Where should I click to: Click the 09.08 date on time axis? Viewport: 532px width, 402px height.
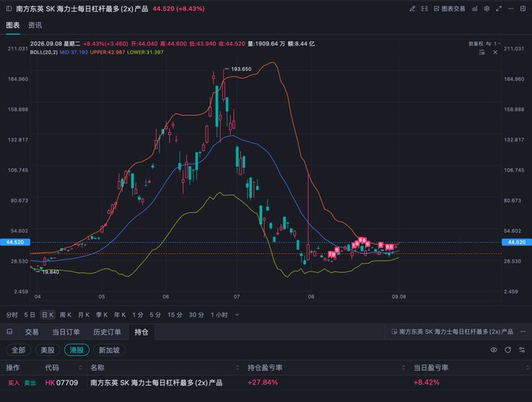tap(399, 297)
